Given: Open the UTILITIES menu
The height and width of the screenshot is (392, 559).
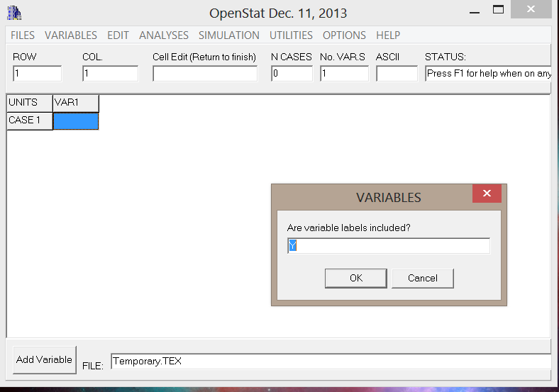Looking at the screenshot, I should (291, 35).
